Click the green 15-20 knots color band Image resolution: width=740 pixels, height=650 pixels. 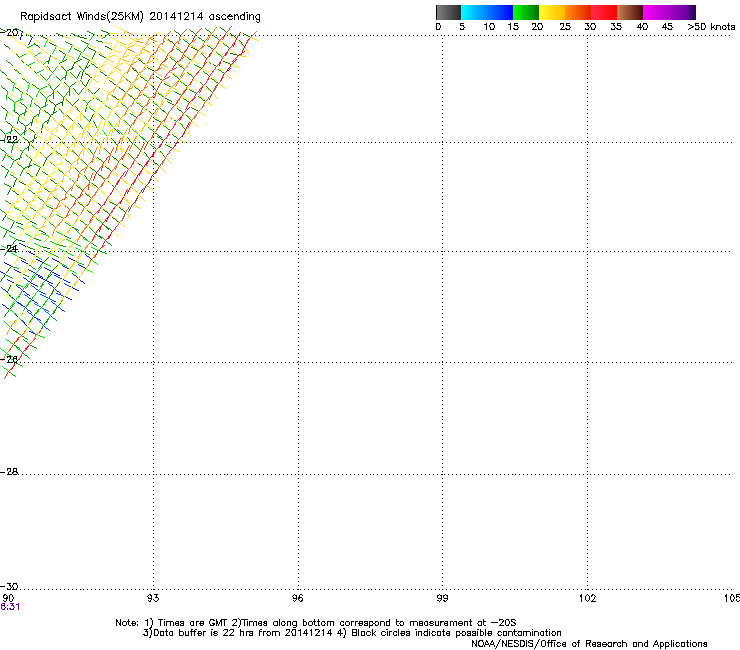(x=526, y=12)
